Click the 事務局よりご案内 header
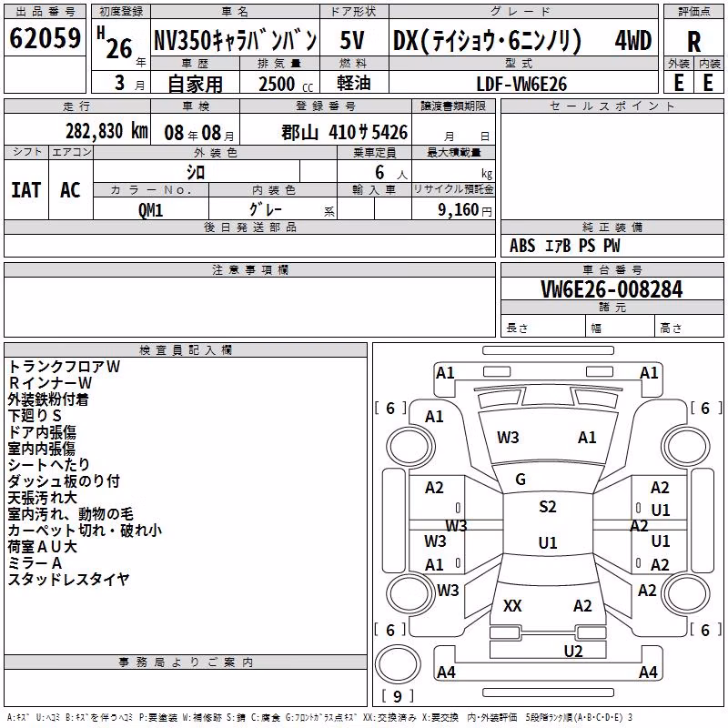This screenshot has height=728, width=728. point(186,662)
